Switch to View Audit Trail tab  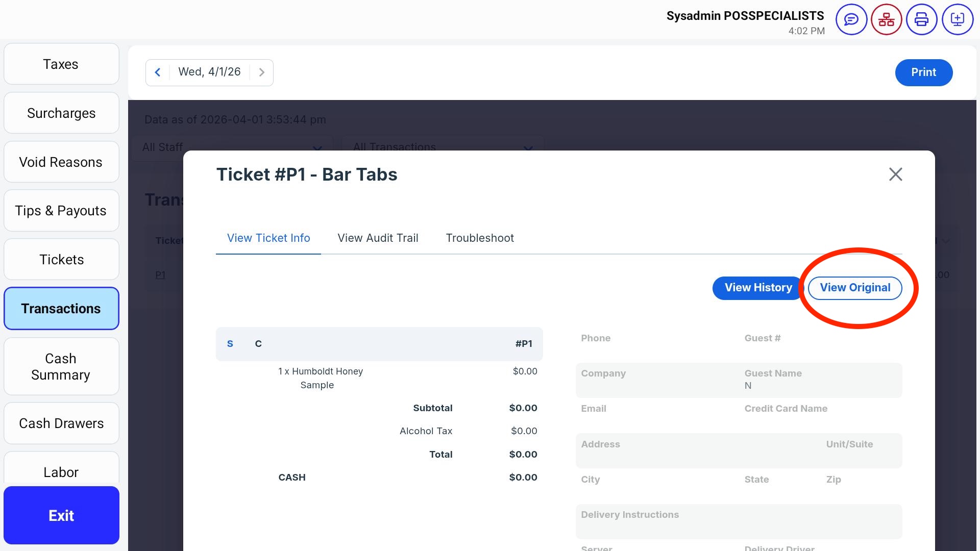pyautogui.click(x=378, y=238)
